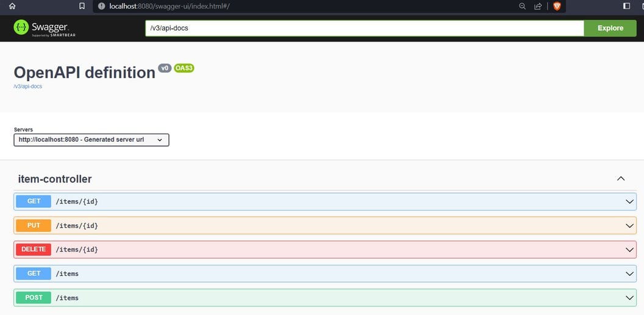Screen dimensions: 644x315
Task: Click the POST method badge
Action: [x=34, y=297]
